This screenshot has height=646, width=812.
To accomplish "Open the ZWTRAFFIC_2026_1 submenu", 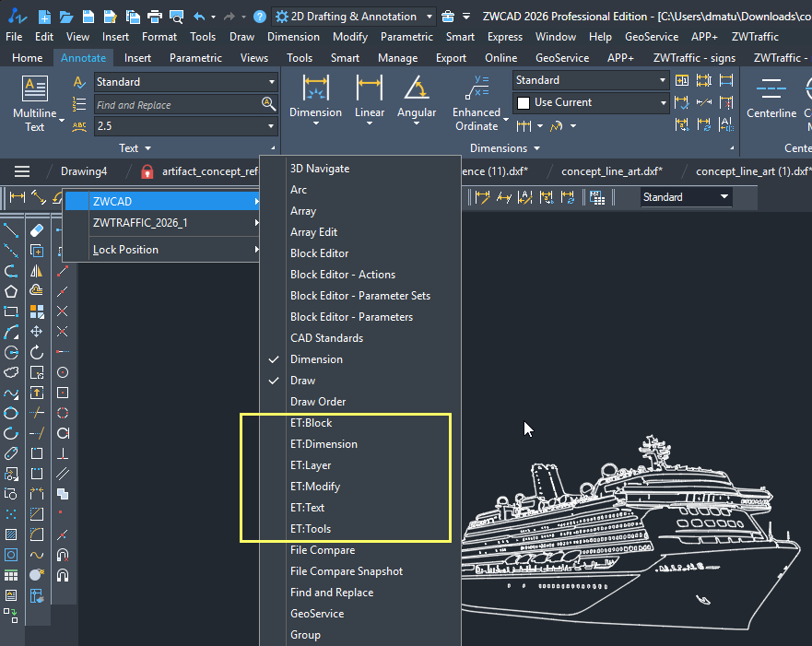I will point(162,223).
